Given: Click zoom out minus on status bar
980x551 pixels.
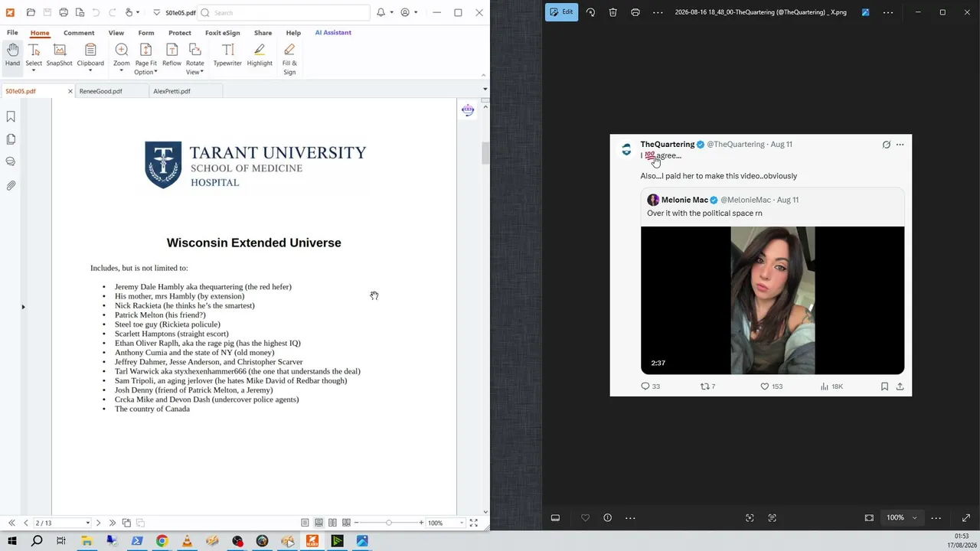Looking at the screenshot, I should (356, 523).
